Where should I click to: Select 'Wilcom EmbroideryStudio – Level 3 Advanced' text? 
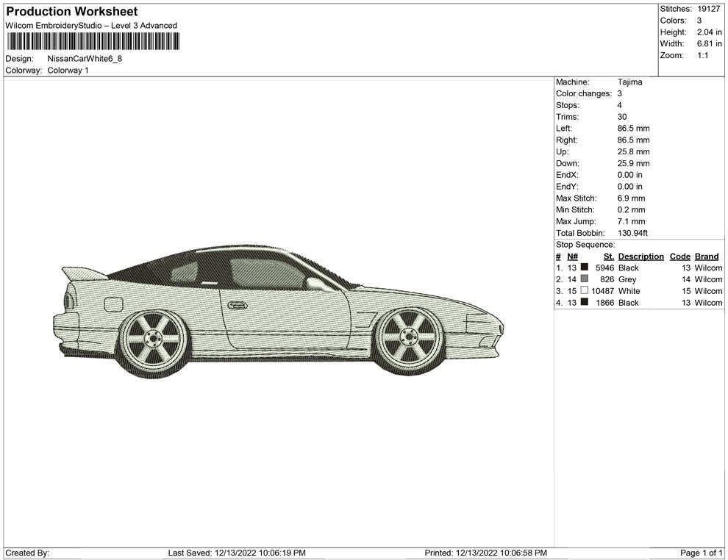91,26
